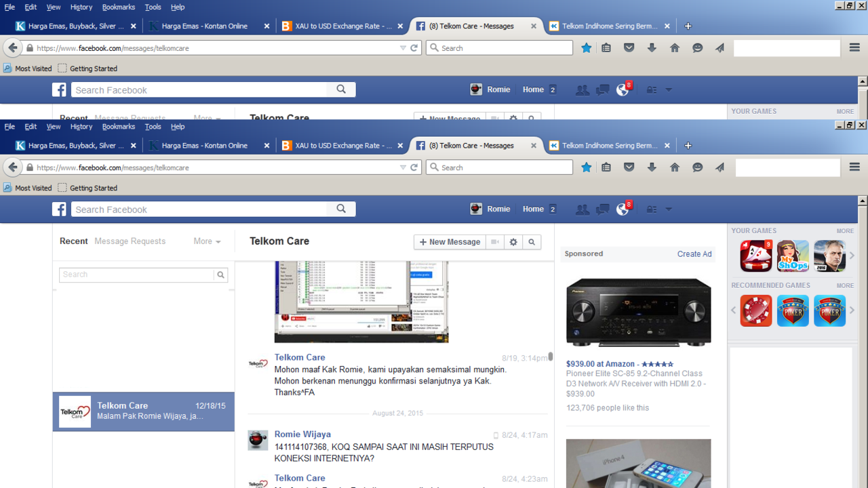Open Romie profile link in front window Facebook bar
The height and width of the screenshot is (488, 868).
[490, 209]
